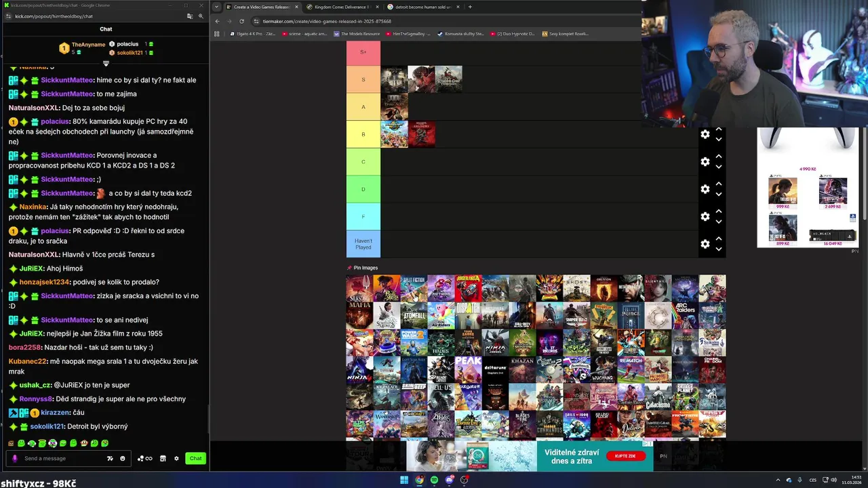Open settings gear for Haven't Played row
868x488 pixels.
pos(705,244)
